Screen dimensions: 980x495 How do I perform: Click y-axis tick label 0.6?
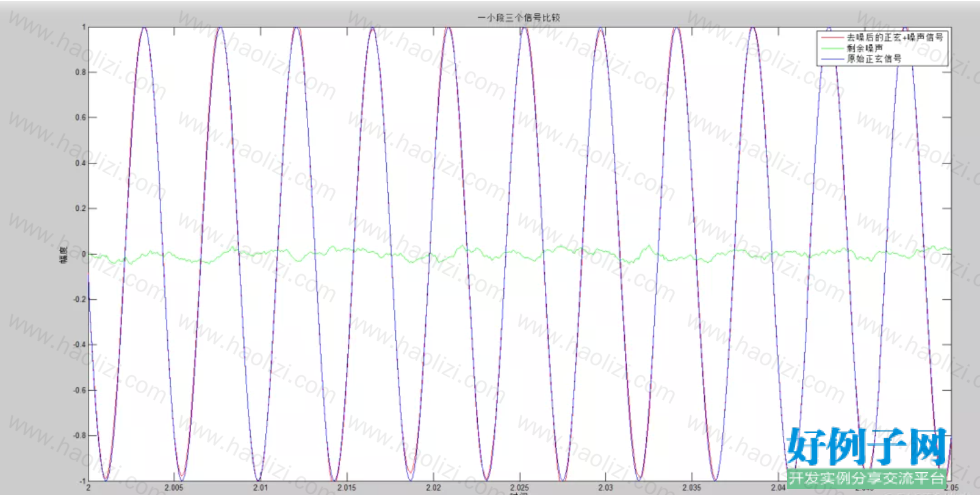point(80,118)
